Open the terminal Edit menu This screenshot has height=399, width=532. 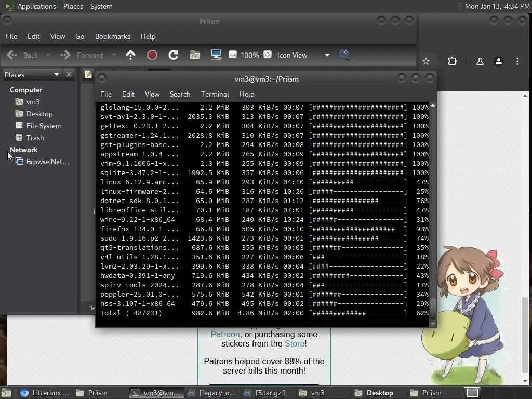pos(128,94)
